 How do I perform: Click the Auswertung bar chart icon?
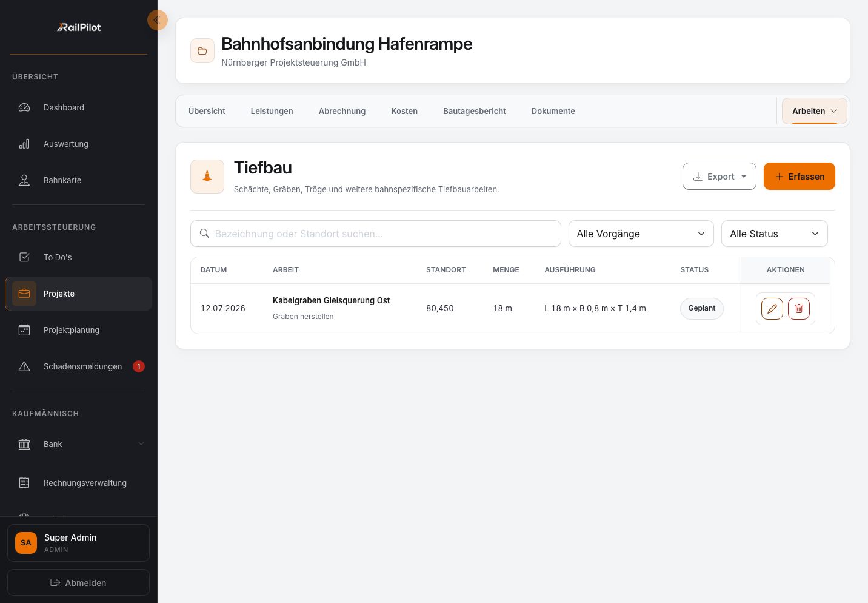[24, 144]
